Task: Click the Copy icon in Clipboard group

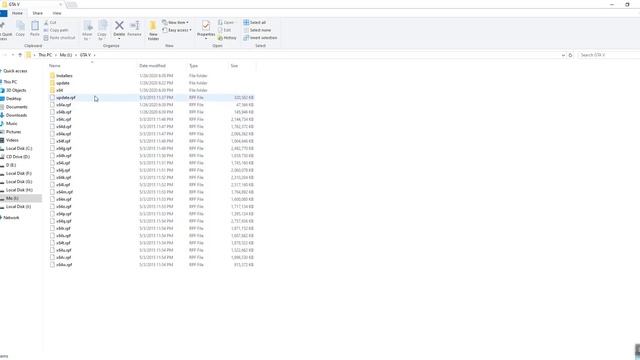Action: coord(20,27)
